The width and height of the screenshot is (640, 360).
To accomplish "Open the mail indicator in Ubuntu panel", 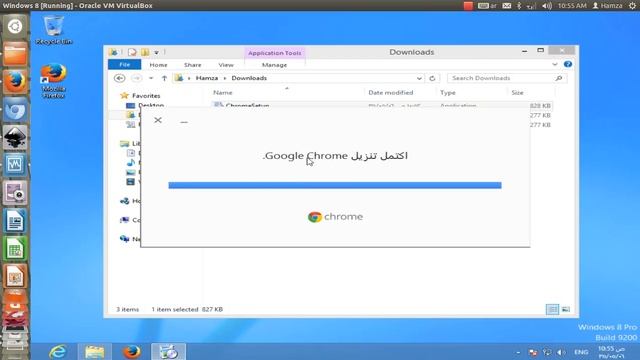I will coord(507,6).
